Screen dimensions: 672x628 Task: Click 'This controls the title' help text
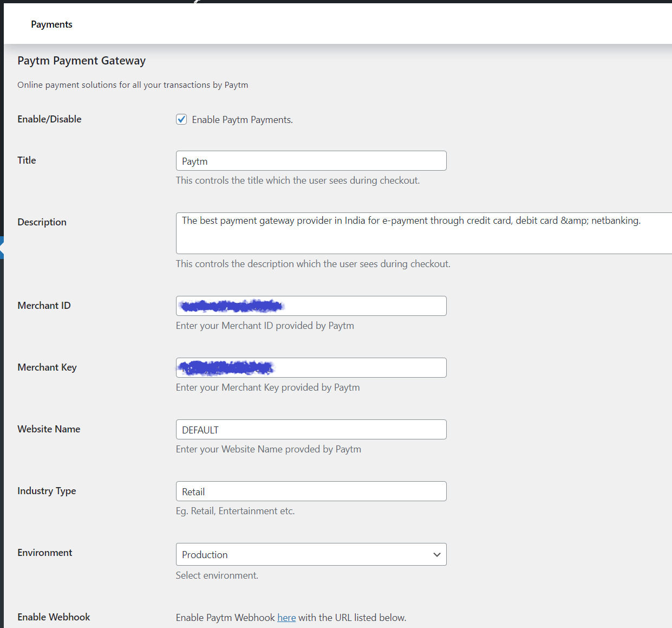pos(298,180)
